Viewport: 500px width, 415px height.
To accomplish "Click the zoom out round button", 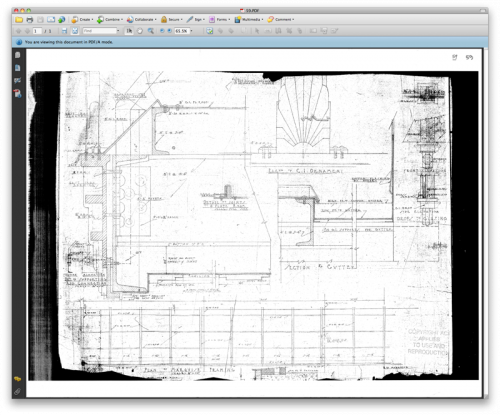I will click(162, 31).
